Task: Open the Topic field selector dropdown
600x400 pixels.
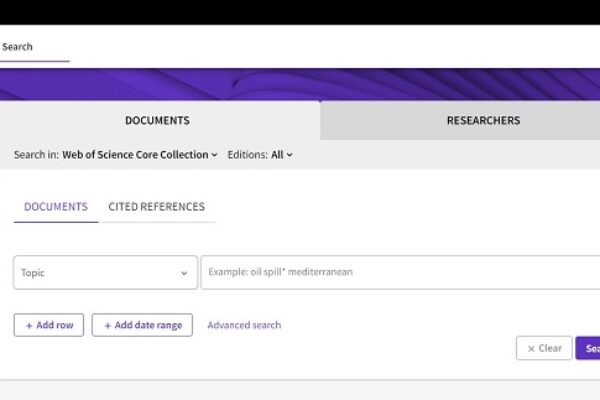Action: 105,272
